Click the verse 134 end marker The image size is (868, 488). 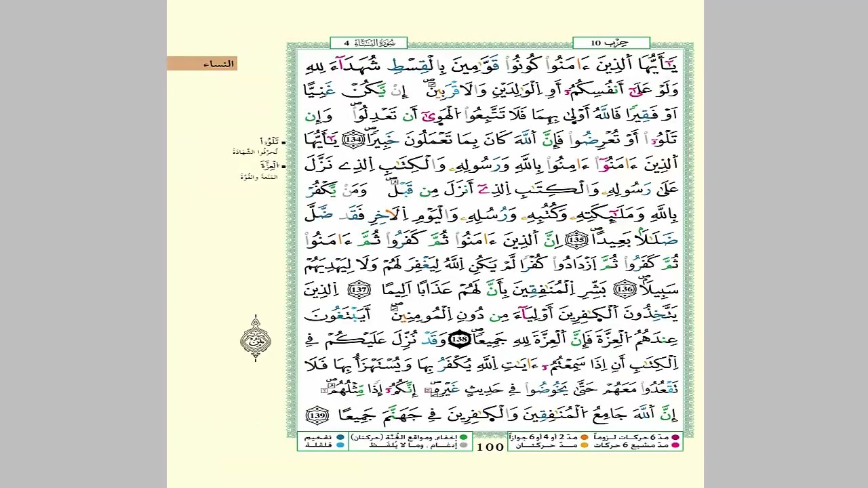[x=353, y=140]
